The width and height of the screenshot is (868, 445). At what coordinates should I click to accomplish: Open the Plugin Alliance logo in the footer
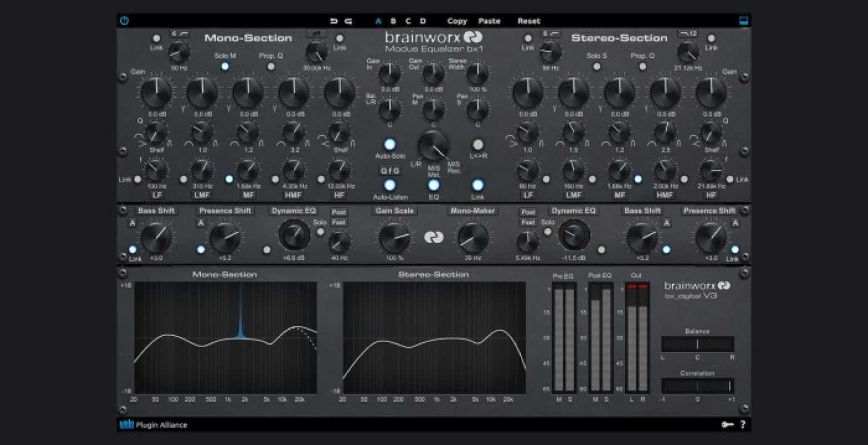126,424
